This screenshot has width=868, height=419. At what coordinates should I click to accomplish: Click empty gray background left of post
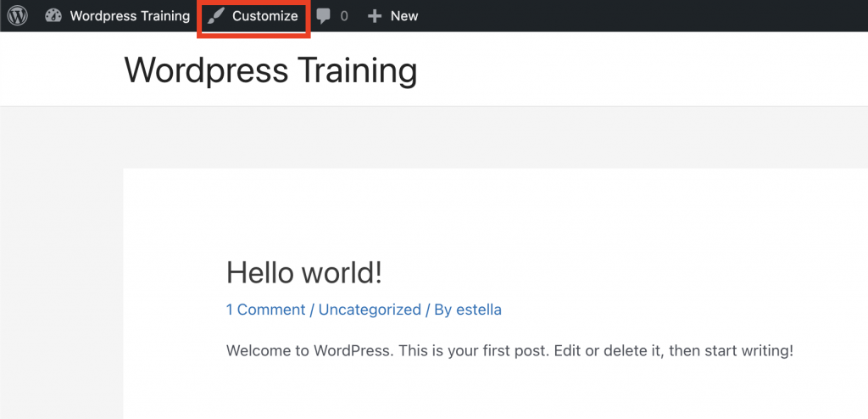[61, 277]
